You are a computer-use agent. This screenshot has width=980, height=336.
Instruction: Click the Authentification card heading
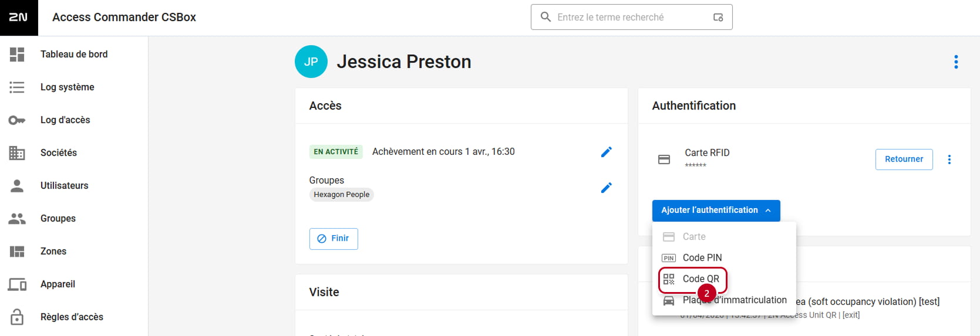coord(693,106)
